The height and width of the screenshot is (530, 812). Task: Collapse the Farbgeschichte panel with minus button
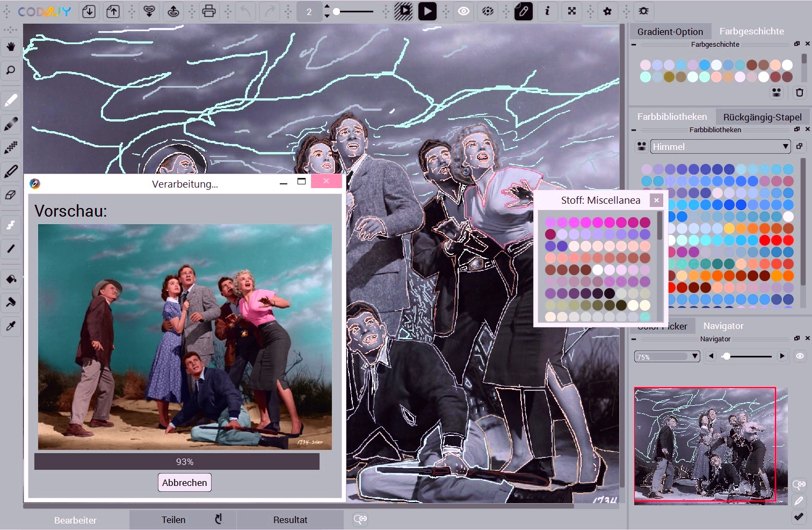(x=634, y=45)
